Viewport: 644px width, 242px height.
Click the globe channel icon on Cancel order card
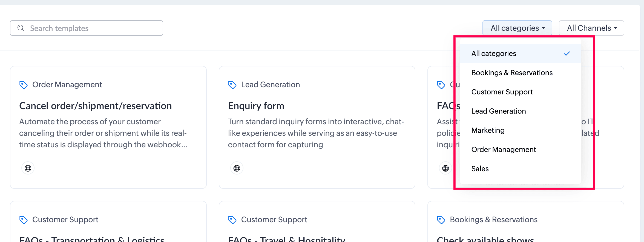pos(28,168)
